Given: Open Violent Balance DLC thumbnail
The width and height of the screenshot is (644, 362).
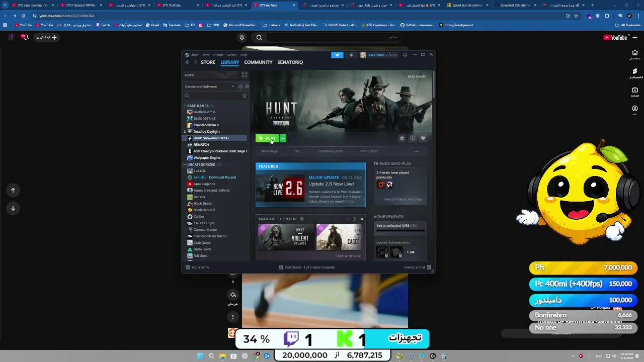Looking at the screenshot, I should click(286, 237).
